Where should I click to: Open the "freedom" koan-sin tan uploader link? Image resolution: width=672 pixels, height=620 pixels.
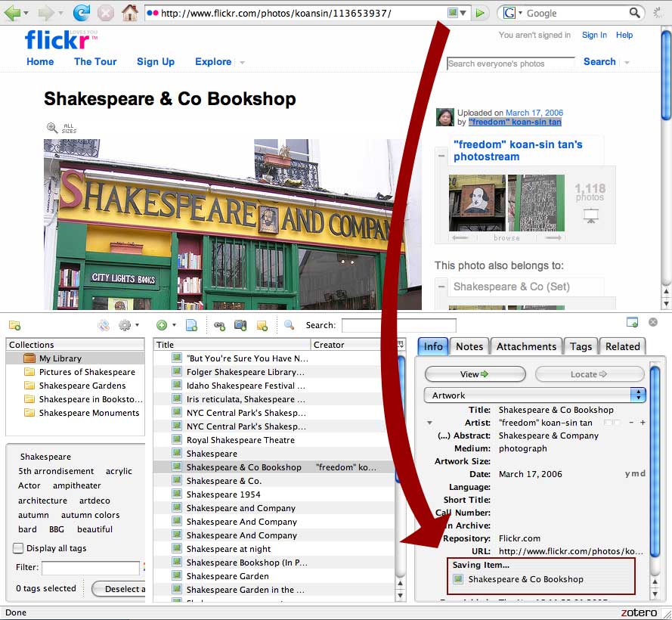(515, 122)
